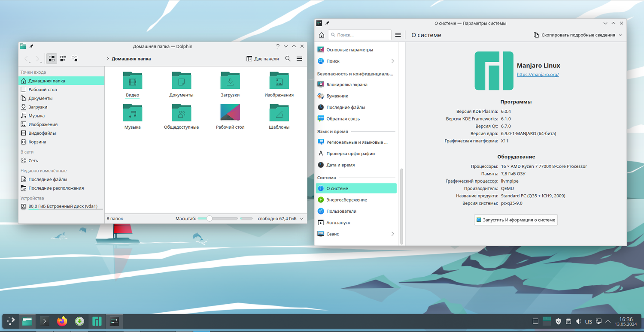Expand the 'Скопировать подробные сведения' dropdown arrow
The width and height of the screenshot is (644, 332).
[620, 35]
